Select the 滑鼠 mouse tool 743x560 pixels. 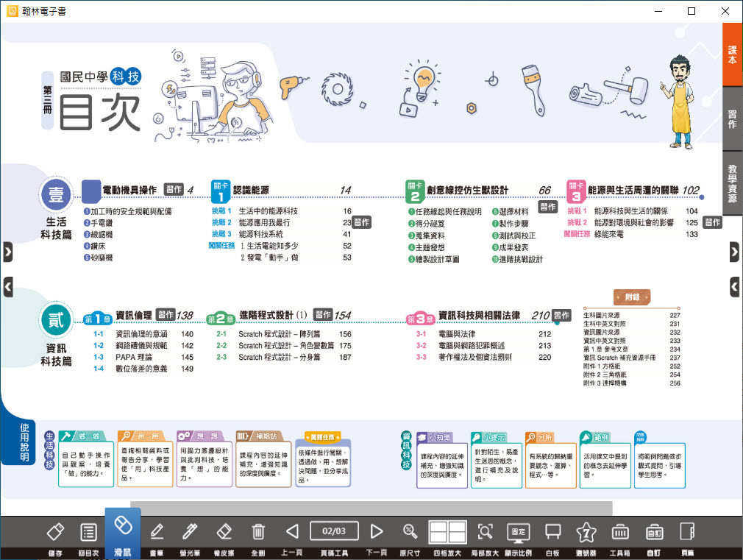click(122, 531)
